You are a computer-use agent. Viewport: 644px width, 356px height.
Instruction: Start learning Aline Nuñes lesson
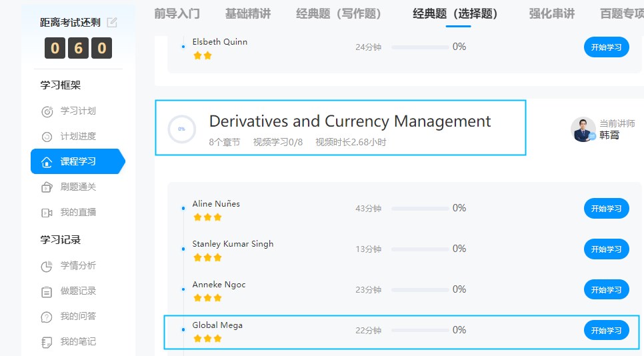point(606,208)
